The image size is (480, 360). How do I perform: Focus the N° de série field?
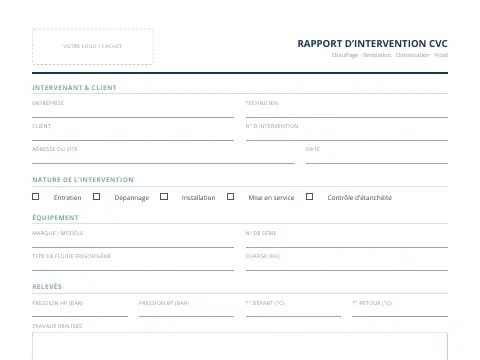pos(347,242)
